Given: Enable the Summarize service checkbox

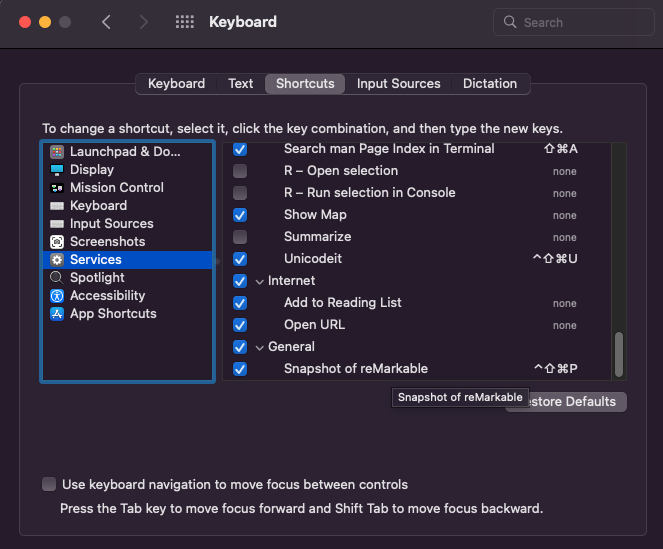Looking at the screenshot, I should click(240, 237).
